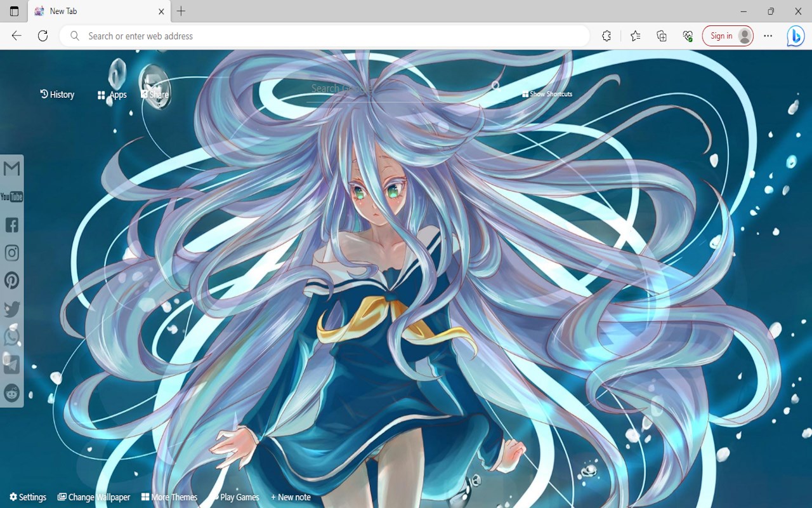Open Instagram sidebar shortcut
The height and width of the screenshot is (508, 812).
(x=11, y=253)
